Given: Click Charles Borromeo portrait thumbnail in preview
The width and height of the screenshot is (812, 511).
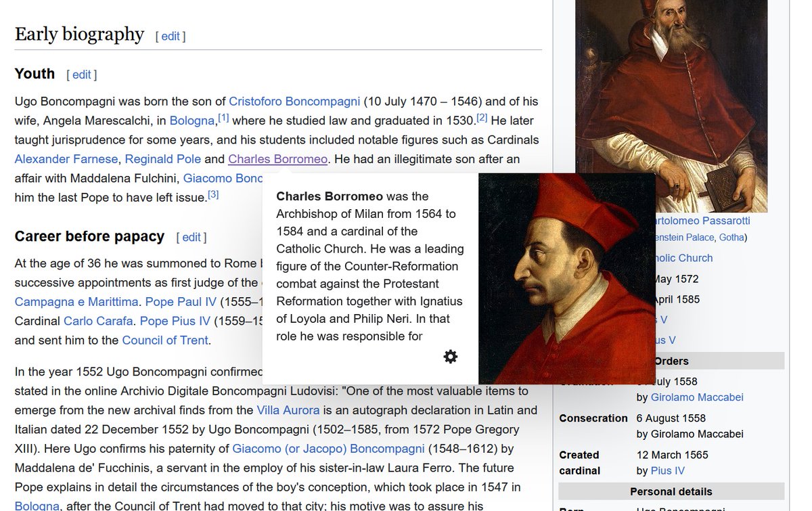Looking at the screenshot, I should point(566,278).
